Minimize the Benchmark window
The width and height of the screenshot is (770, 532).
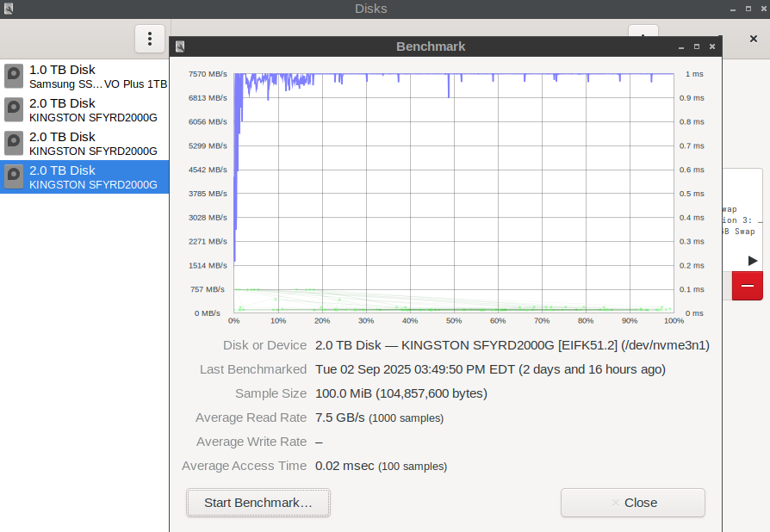pyautogui.click(x=681, y=46)
